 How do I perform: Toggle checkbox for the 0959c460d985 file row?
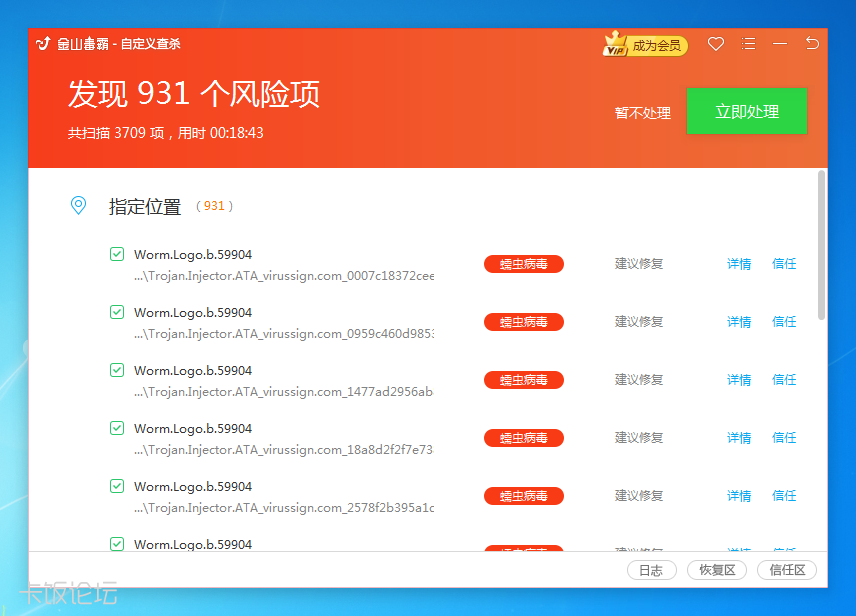coord(117,312)
